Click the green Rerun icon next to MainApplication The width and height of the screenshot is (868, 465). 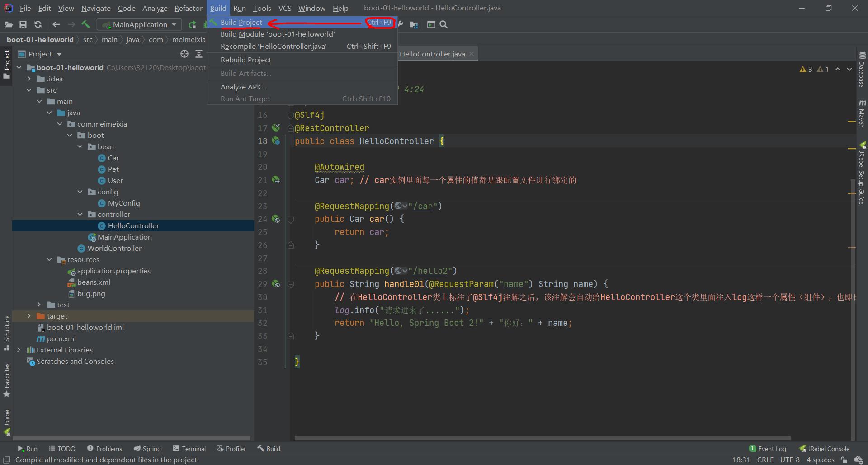pyautogui.click(x=192, y=24)
